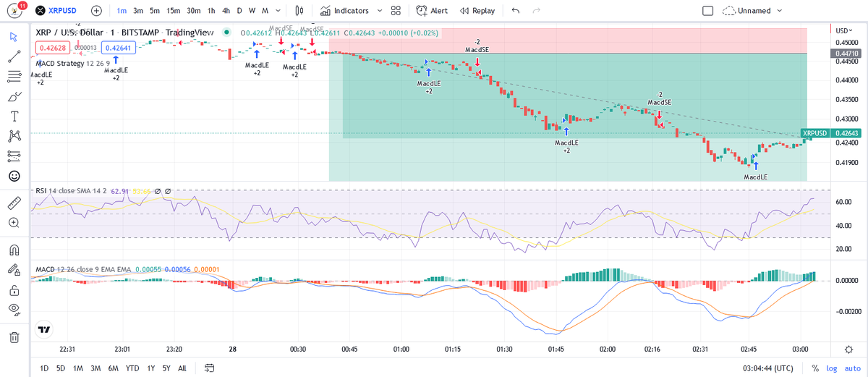
Task: Expand the time interval dropdown arrow
Action: (x=279, y=11)
